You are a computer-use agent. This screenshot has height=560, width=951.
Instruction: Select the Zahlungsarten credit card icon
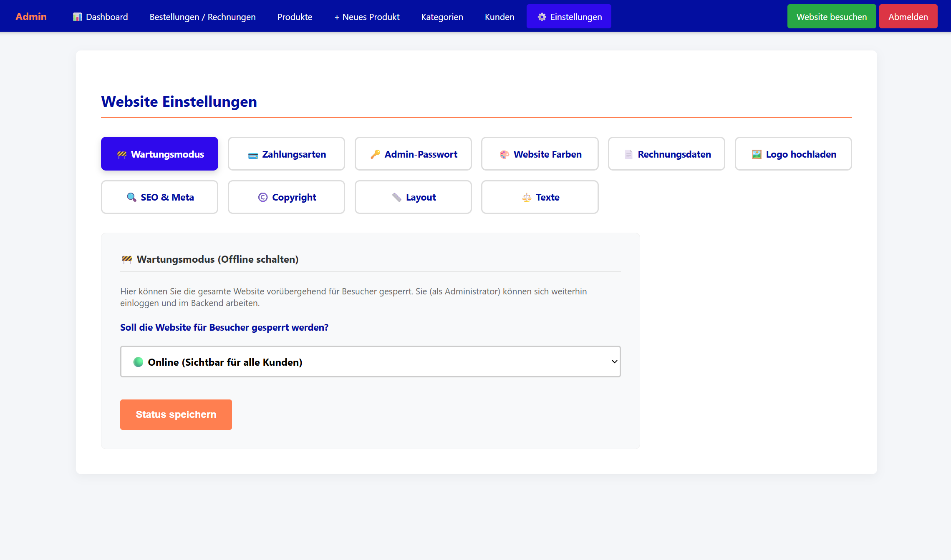point(253,154)
